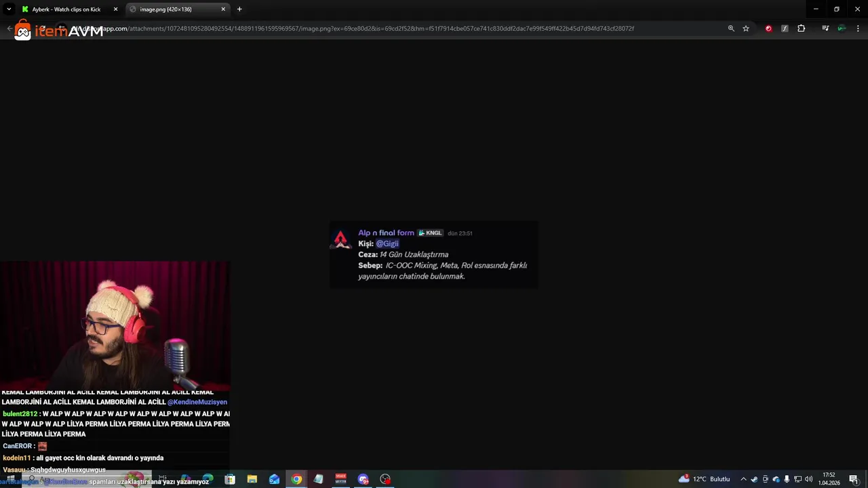Close the Ayberk Kick clips tab

coord(115,9)
